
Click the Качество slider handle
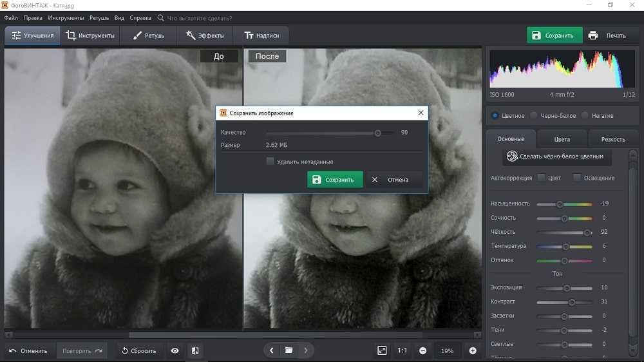pyautogui.click(x=378, y=133)
